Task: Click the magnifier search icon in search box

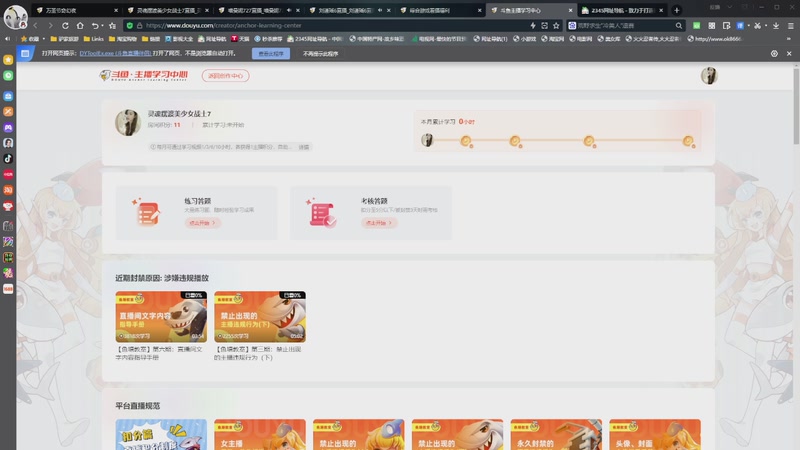Action: pyautogui.click(x=679, y=26)
